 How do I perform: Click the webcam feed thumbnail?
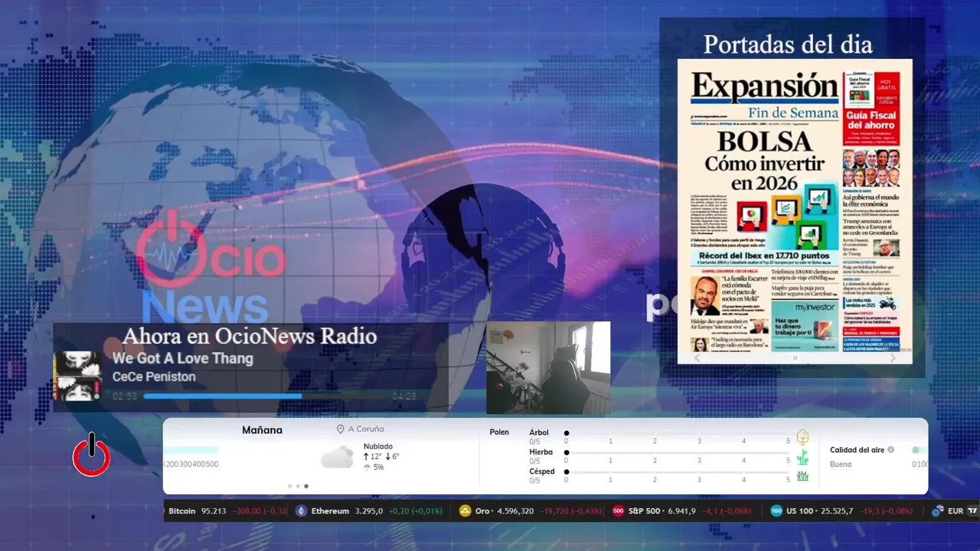(548, 368)
